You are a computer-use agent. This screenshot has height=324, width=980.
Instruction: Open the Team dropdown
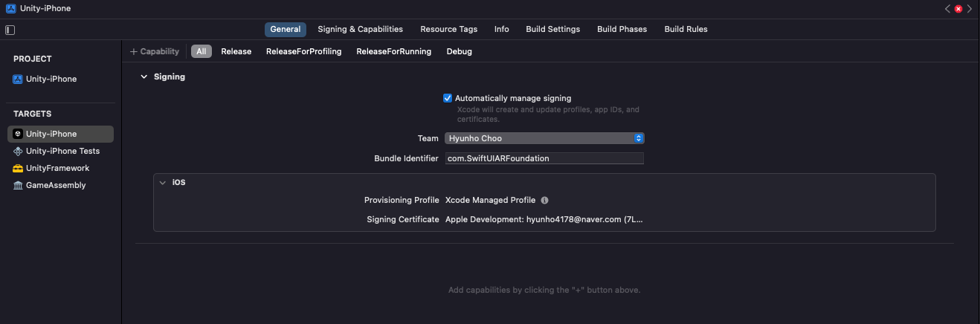(544, 138)
